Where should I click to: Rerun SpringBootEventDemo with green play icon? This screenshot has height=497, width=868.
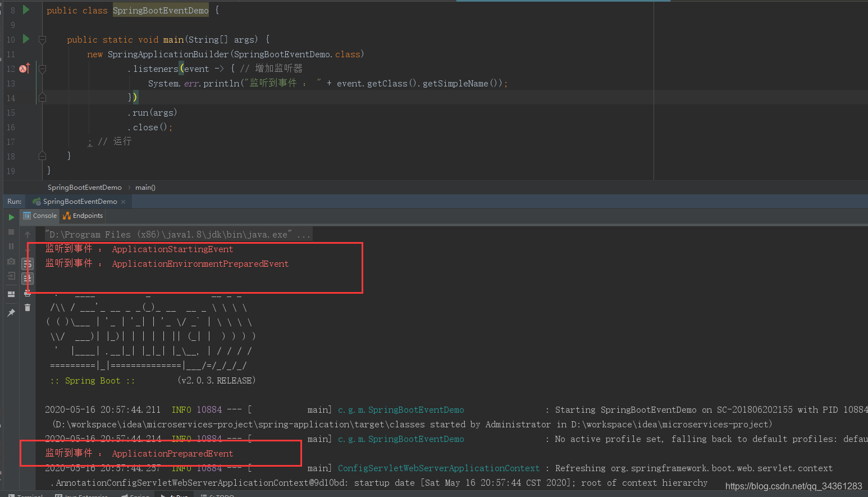coord(11,217)
